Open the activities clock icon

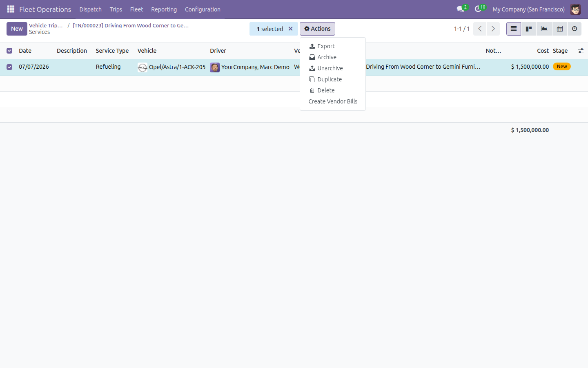tap(478, 9)
